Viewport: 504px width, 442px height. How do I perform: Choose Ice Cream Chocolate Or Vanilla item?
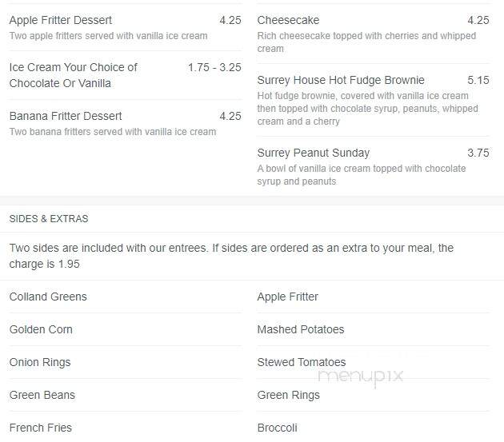[x=126, y=75]
